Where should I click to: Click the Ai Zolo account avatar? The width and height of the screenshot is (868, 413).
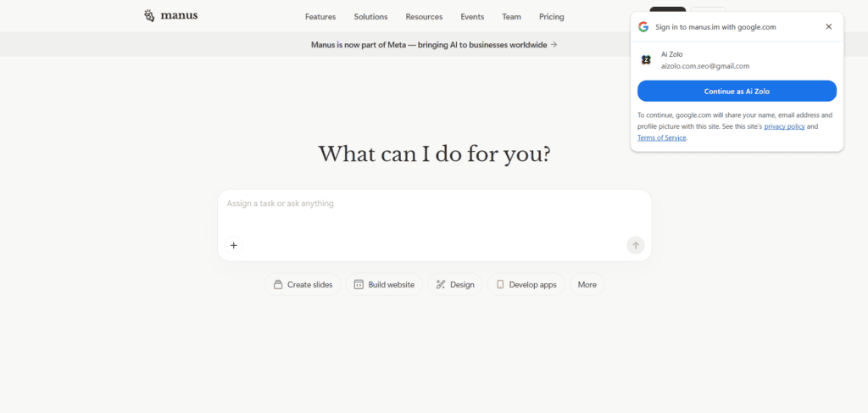click(646, 60)
